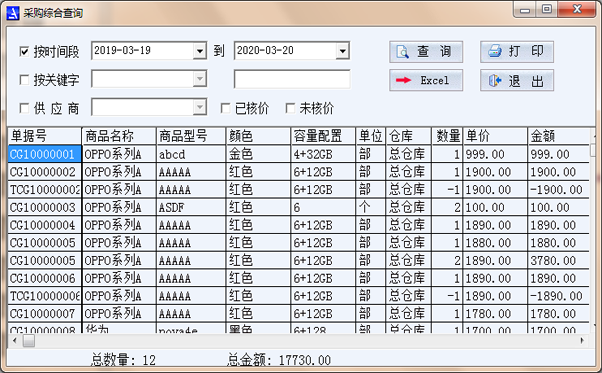602x373 pixels.
Task: Enable the 供应商 checkbox
Action: click(x=24, y=108)
